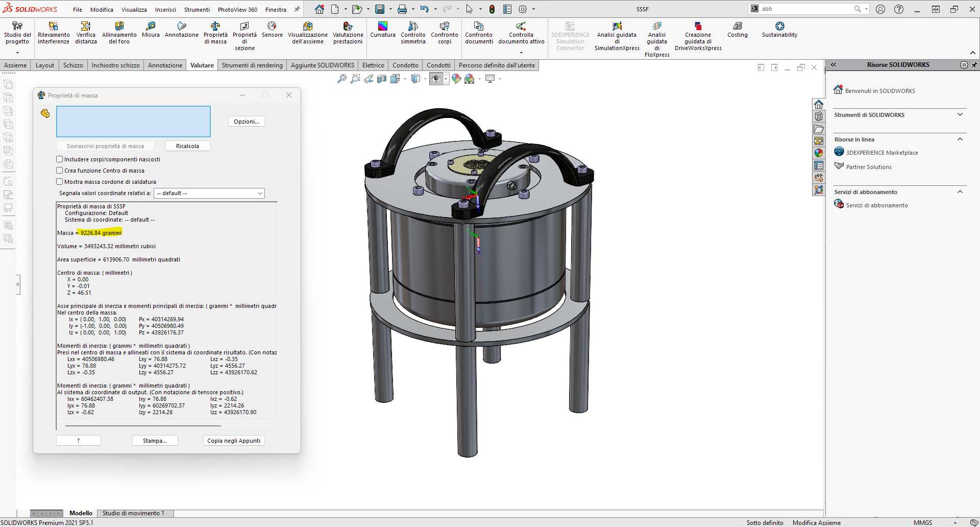Collapse the Risorse in linea section
This screenshot has width=980, height=527.
coord(960,139)
